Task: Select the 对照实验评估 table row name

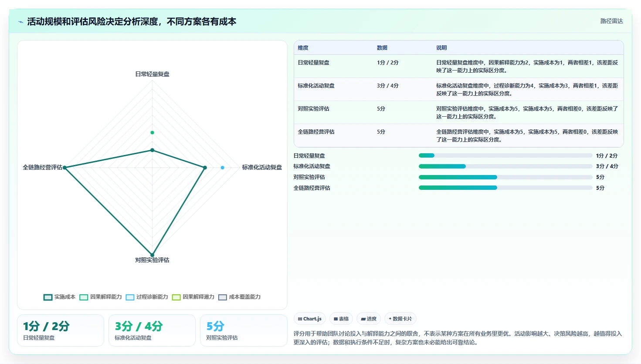Action: pyautogui.click(x=313, y=109)
